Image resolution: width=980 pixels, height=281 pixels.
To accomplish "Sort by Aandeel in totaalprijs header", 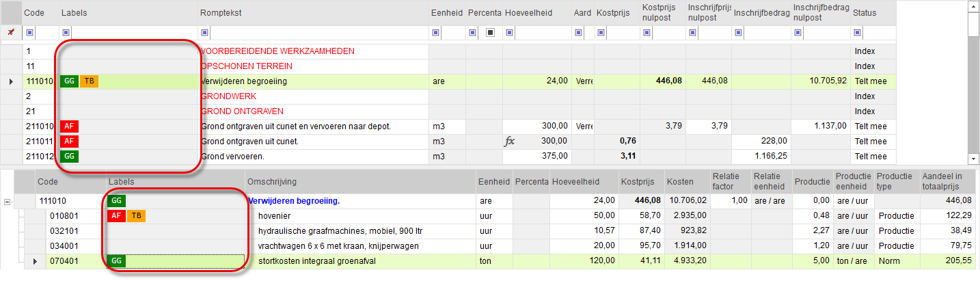I will coord(947,182).
